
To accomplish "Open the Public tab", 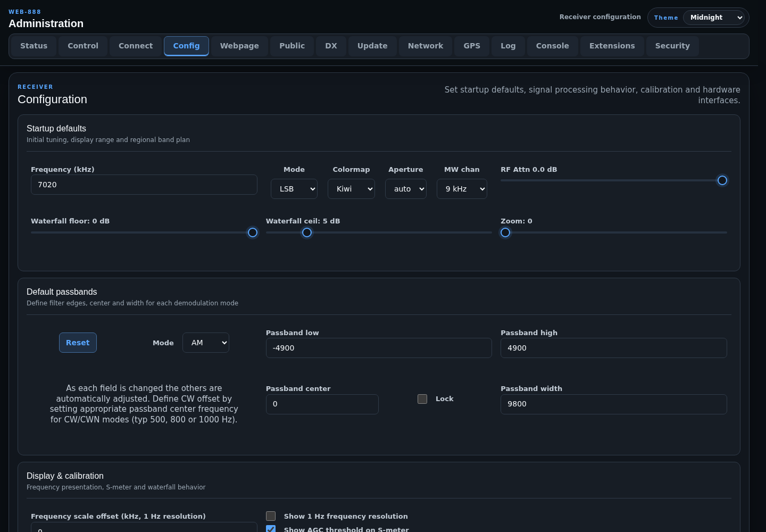I will [x=292, y=46].
